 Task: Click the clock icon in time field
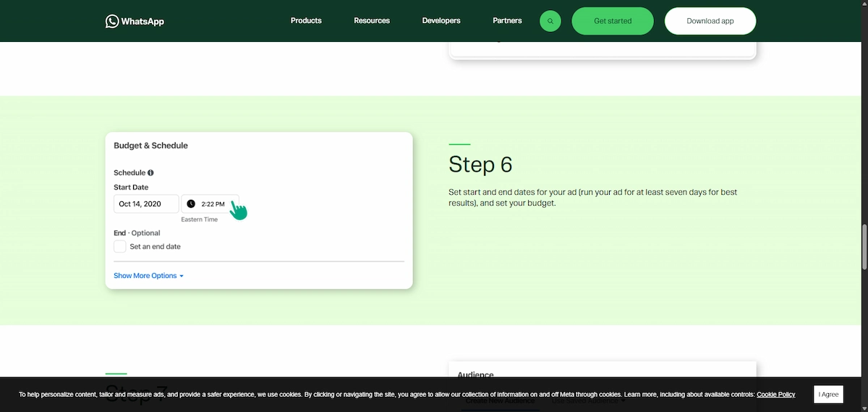(x=191, y=204)
